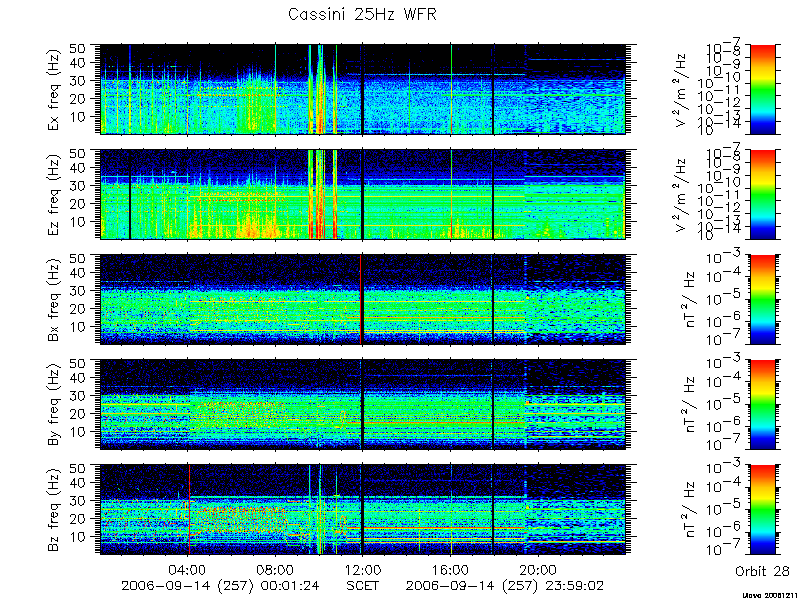Click the "08:00" time tick label
The image size is (800, 600).
tap(276, 569)
